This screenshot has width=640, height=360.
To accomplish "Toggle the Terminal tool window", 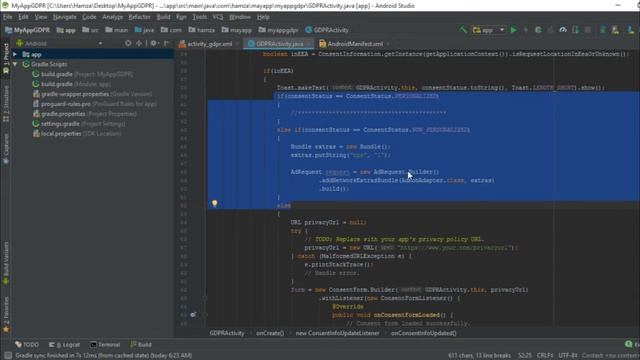I will tap(105, 344).
